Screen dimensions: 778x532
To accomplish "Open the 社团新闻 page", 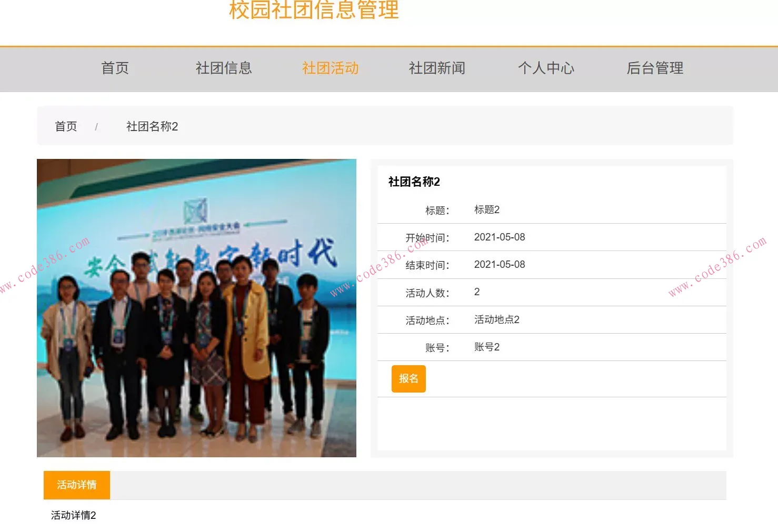I will coord(437,68).
